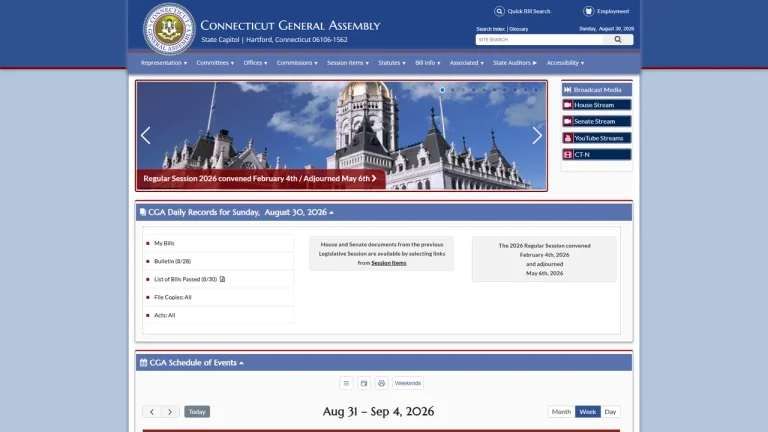
Task: Open YouTube Streams icon
Action: point(568,138)
